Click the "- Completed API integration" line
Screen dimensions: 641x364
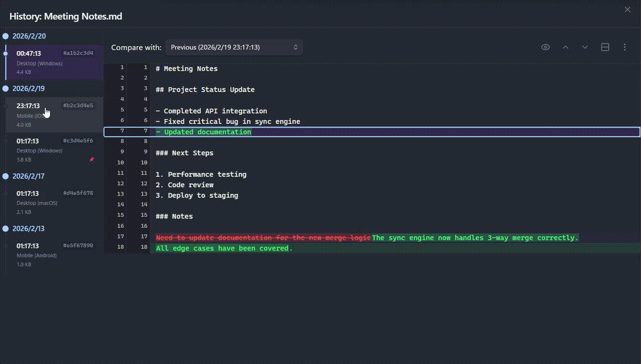(x=211, y=111)
